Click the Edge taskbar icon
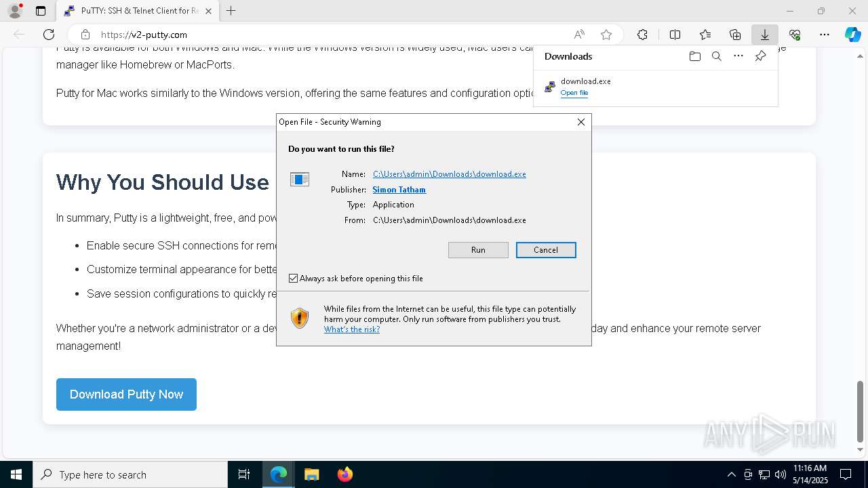The height and width of the screenshot is (488, 868). 279,474
